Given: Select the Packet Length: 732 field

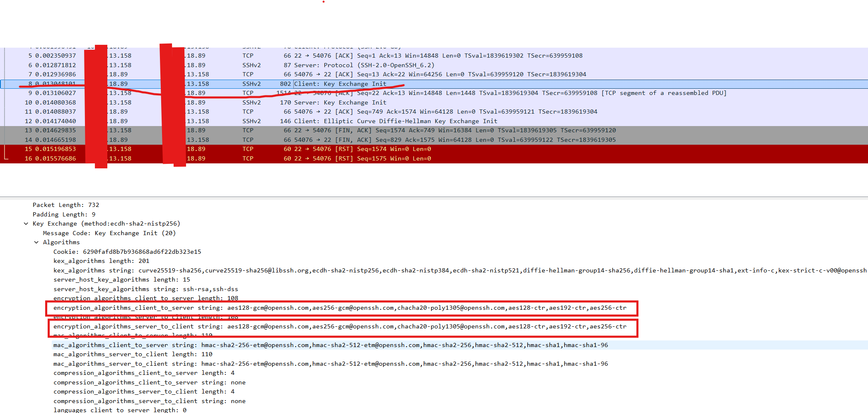Looking at the screenshot, I should click(x=66, y=205).
